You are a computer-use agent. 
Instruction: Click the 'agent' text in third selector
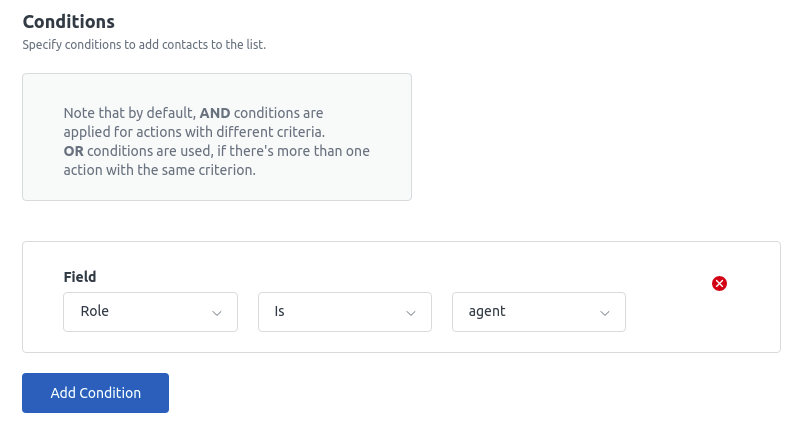(487, 311)
